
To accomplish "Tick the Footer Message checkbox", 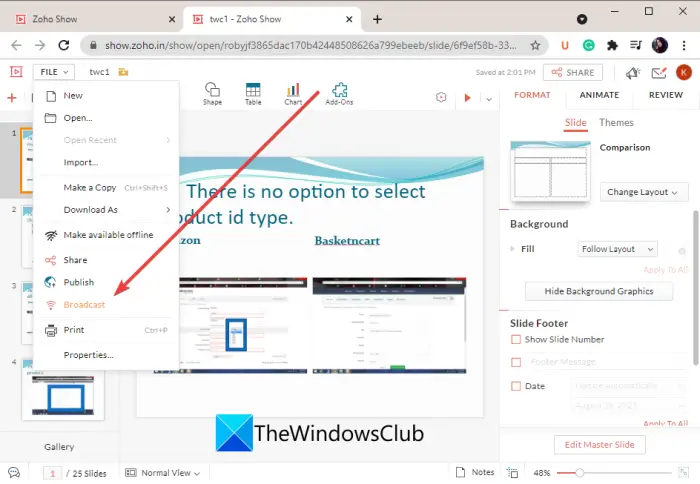I will [x=516, y=362].
